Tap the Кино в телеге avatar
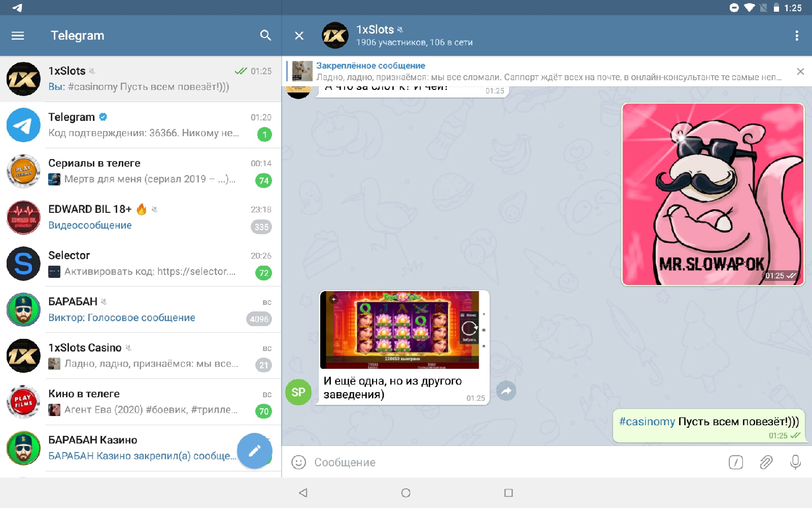Screen dimensions: 812x508 pos(23,402)
